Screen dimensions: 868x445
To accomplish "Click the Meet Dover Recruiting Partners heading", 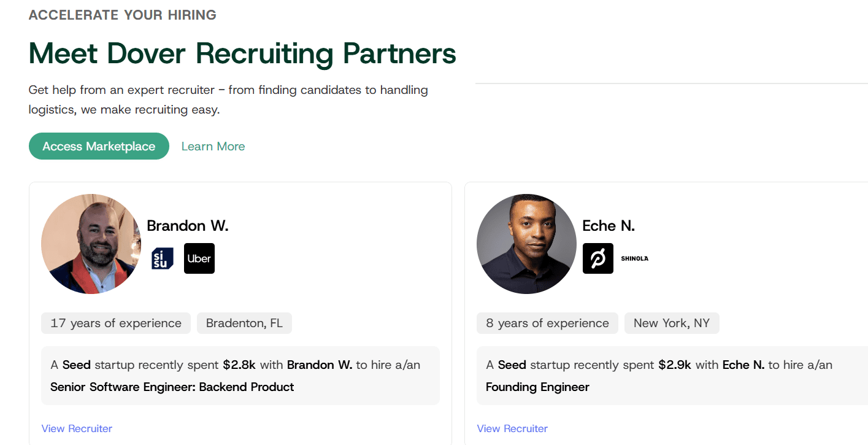I will point(242,53).
